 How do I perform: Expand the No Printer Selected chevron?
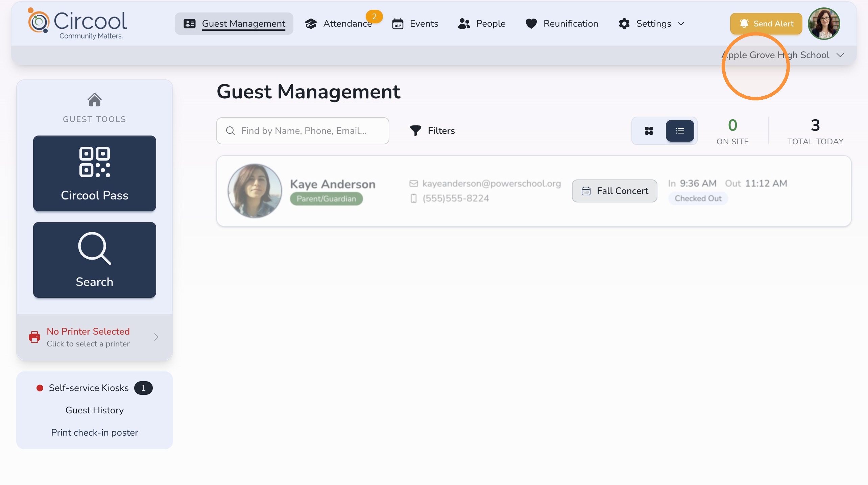156,337
